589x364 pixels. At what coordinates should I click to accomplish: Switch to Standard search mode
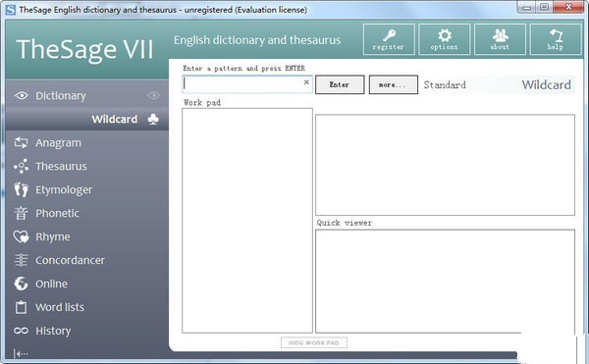point(445,84)
